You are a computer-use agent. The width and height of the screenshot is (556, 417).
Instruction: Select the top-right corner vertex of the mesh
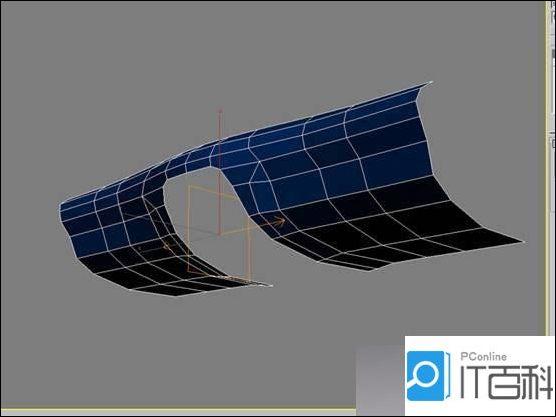(x=431, y=82)
